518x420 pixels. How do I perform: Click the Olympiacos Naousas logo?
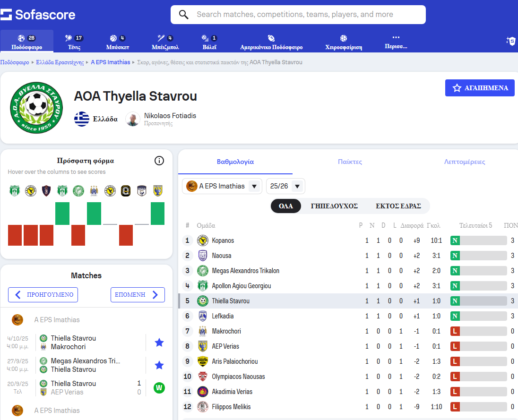click(202, 377)
